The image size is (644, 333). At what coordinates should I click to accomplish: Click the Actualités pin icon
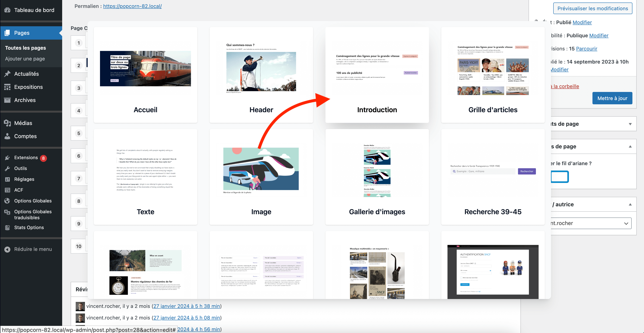8,74
